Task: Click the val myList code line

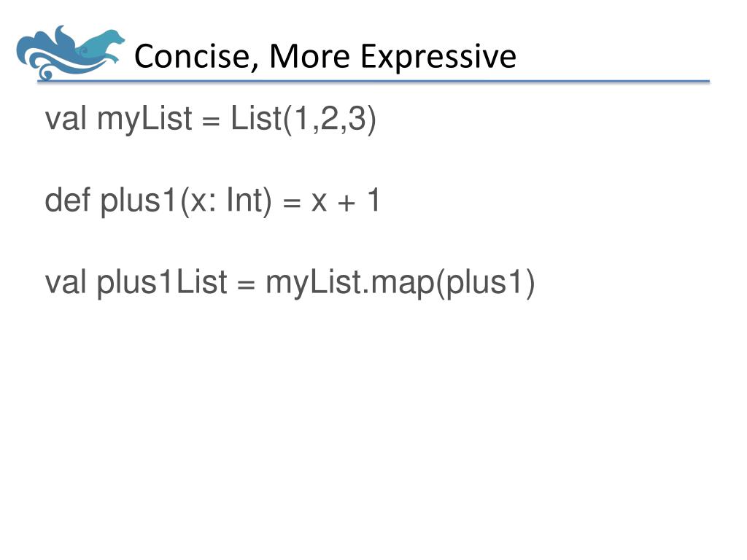Action: [x=211, y=120]
